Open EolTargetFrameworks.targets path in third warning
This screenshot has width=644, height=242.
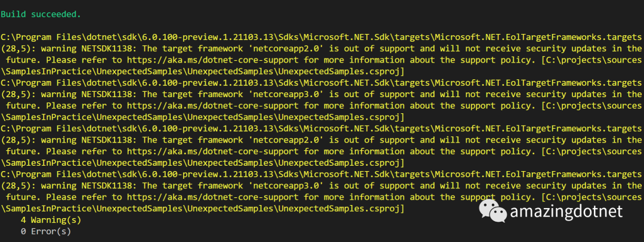click(x=321, y=129)
